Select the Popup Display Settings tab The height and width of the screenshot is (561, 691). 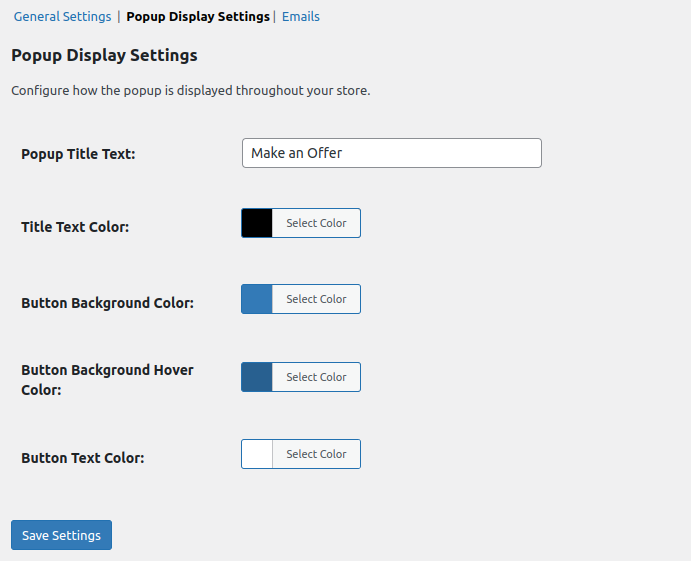pyautogui.click(x=198, y=17)
